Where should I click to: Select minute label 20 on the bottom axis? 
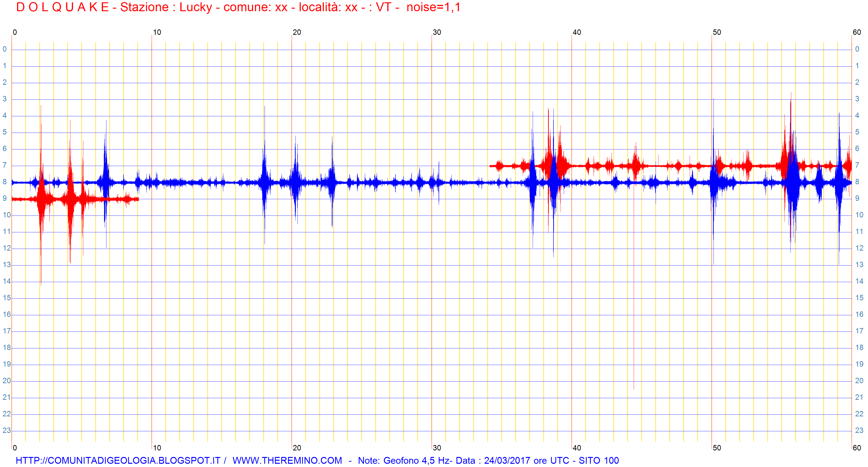(297, 448)
